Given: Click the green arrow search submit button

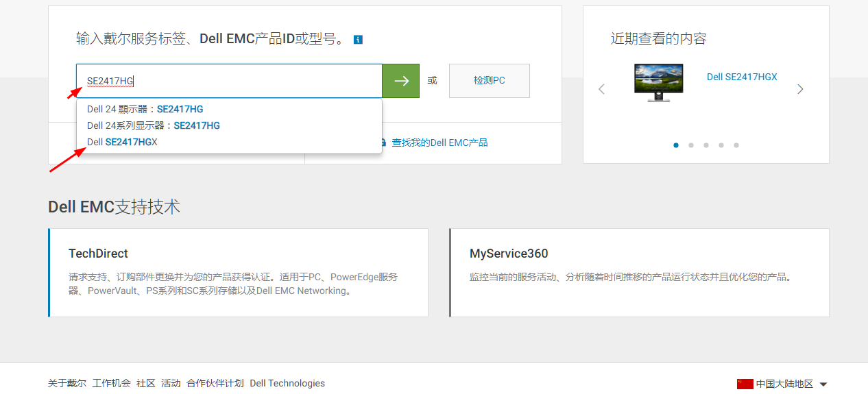Looking at the screenshot, I should pos(400,81).
